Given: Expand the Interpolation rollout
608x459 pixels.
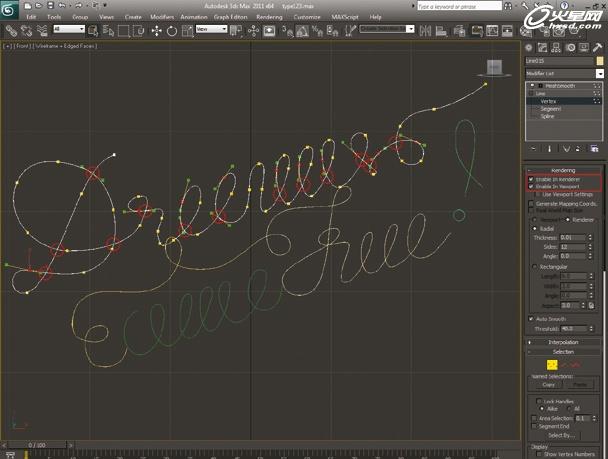Looking at the screenshot, I should (x=563, y=342).
